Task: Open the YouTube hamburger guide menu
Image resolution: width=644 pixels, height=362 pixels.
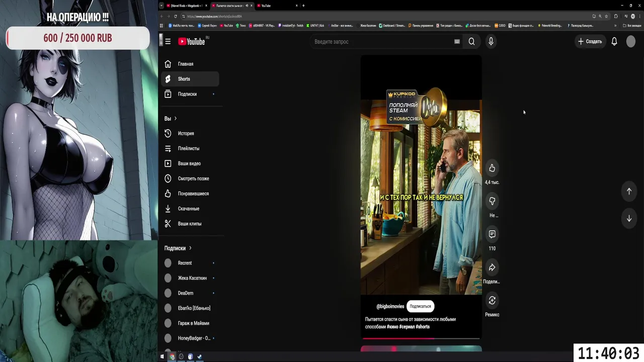Action: (168, 42)
